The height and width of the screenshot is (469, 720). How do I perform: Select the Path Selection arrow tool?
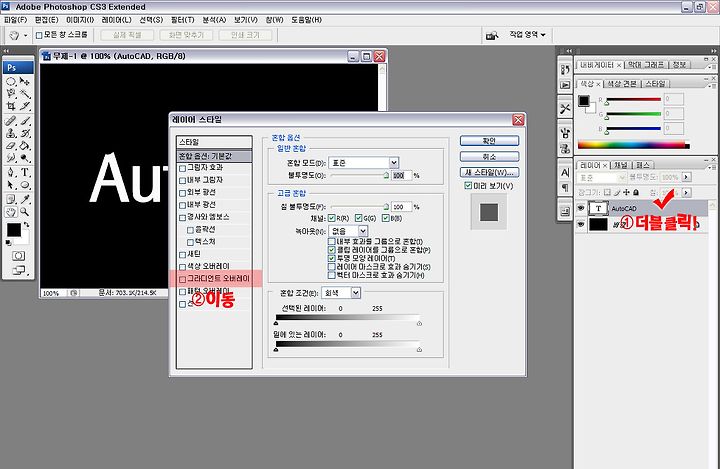click(x=11, y=185)
